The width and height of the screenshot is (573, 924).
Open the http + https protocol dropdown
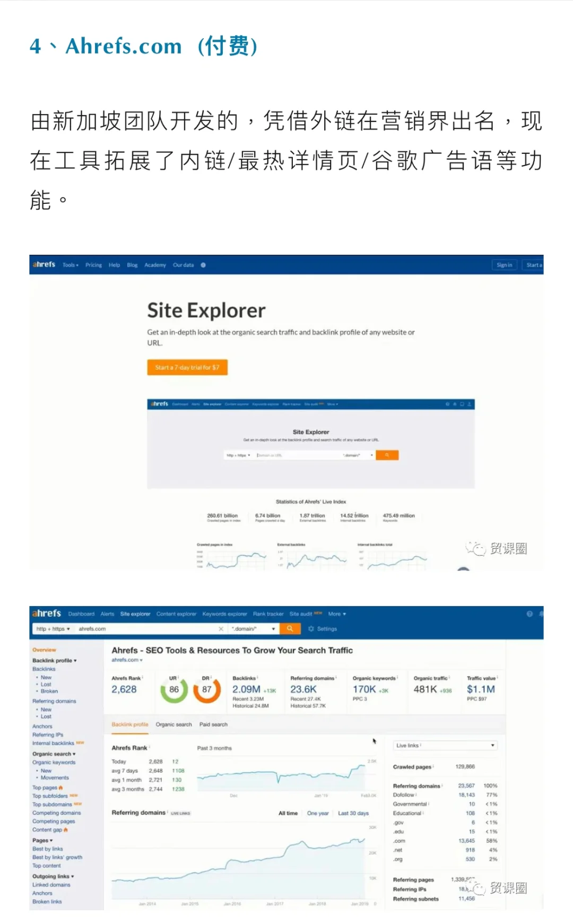[x=53, y=629]
